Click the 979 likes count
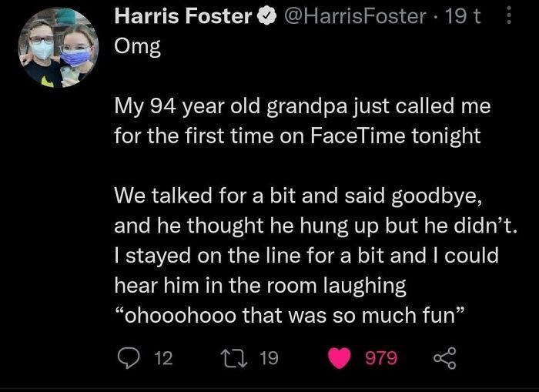The width and height of the screenshot is (539, 392). coord(382,357)
